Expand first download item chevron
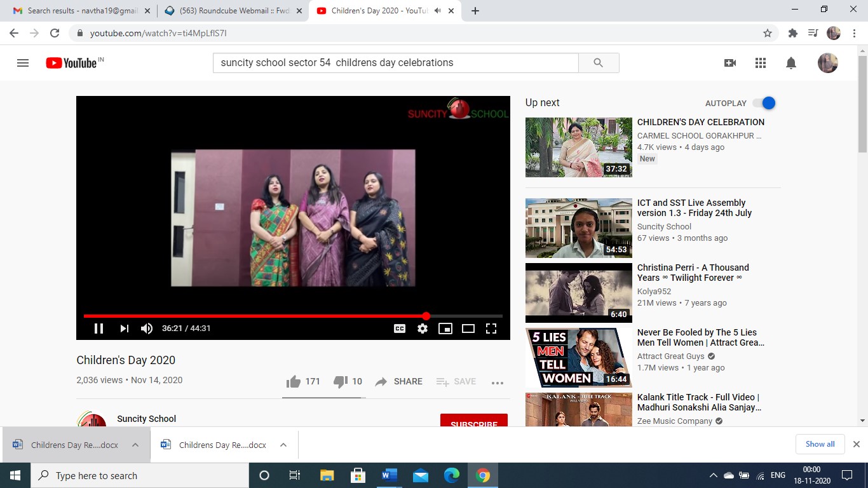This screenshot has height=488, width=868. [x=135, y=445]
